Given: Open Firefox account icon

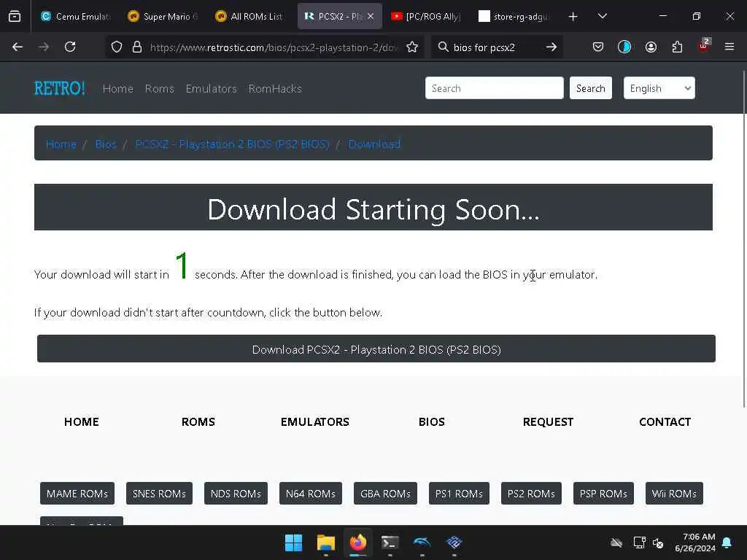Looking at the screenshot, I should 651,47.
